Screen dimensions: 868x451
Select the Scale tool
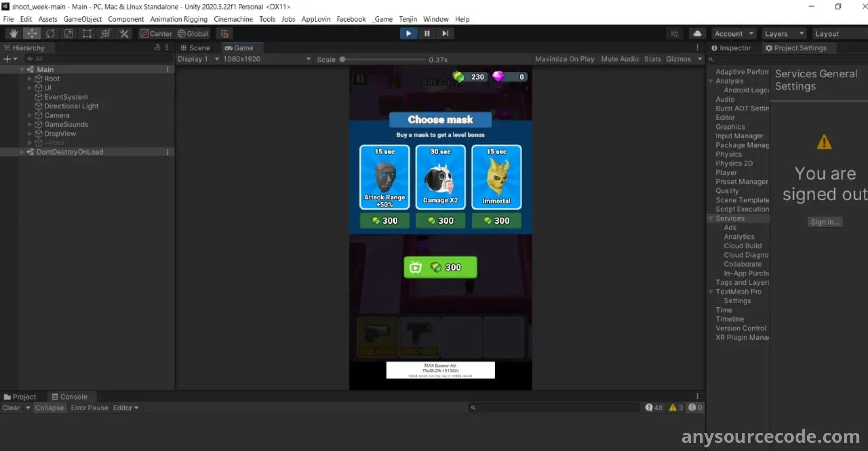coord(69,33)
